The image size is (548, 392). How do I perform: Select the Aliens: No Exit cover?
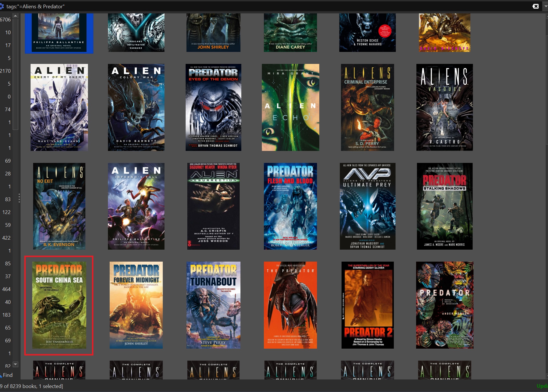59,206
